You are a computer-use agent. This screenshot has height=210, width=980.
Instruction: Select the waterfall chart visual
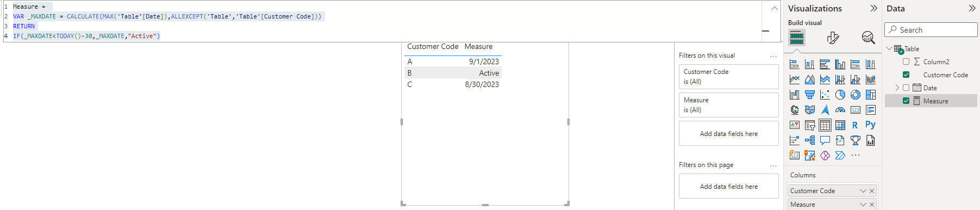pos(794,95)
